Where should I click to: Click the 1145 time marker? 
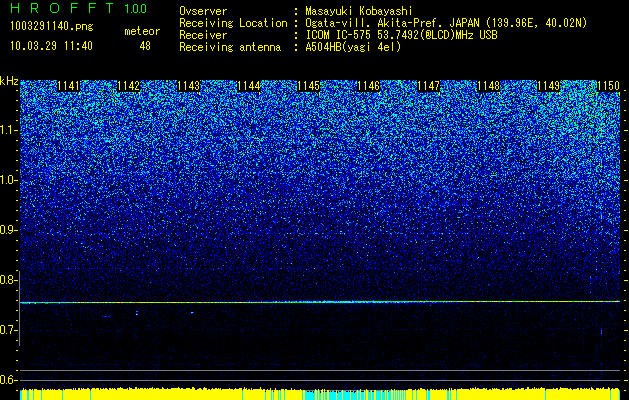click(308, 86)
